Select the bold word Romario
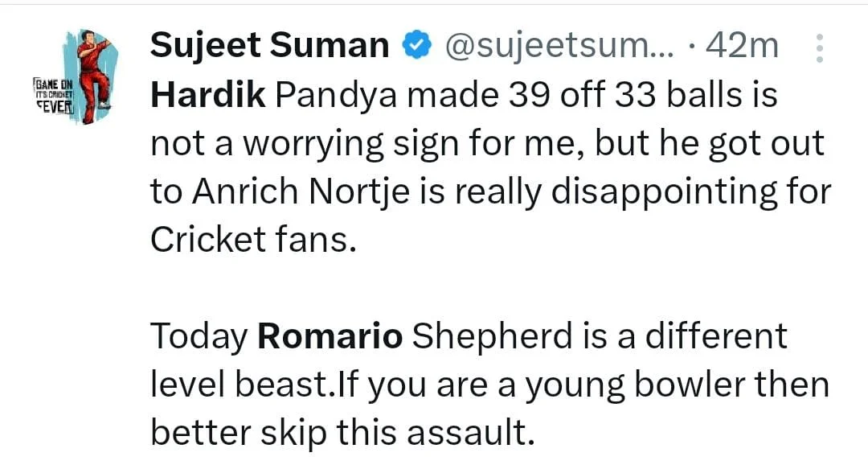This screenshot has height=465, width=868. pyautogui.click(x=330, y=336)
